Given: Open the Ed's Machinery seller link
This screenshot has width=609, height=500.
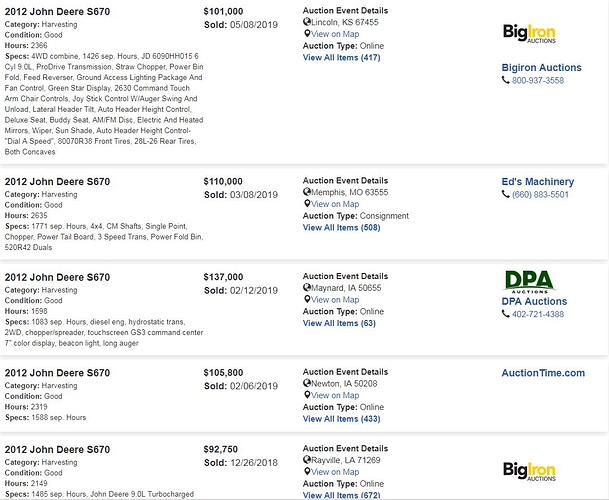Looking at the screenshot, I should 538,182.
